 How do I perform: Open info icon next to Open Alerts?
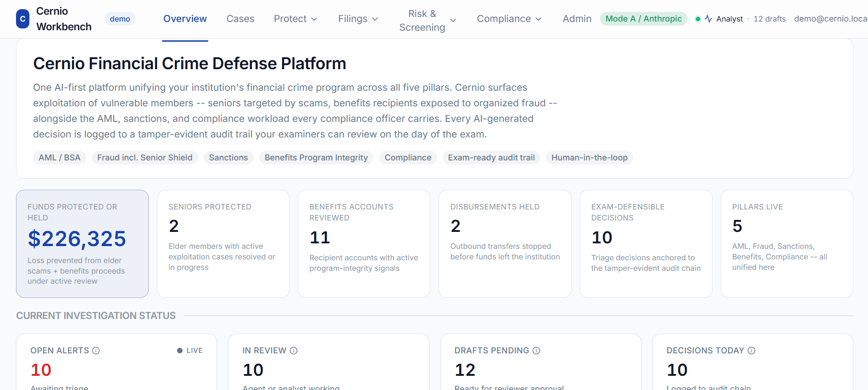pos(96,351)
